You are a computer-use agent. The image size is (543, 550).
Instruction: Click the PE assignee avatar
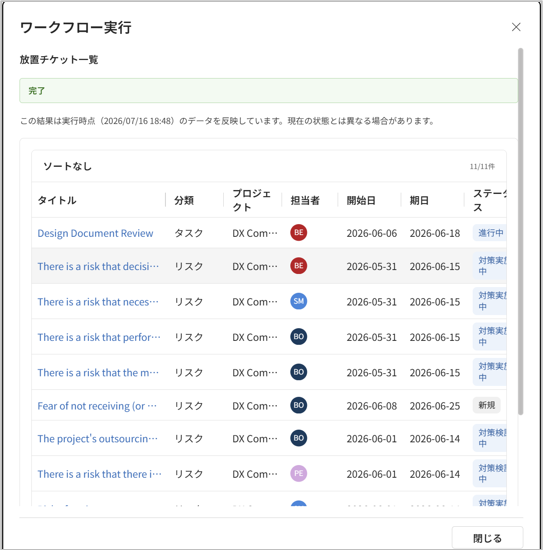point(299,474)
